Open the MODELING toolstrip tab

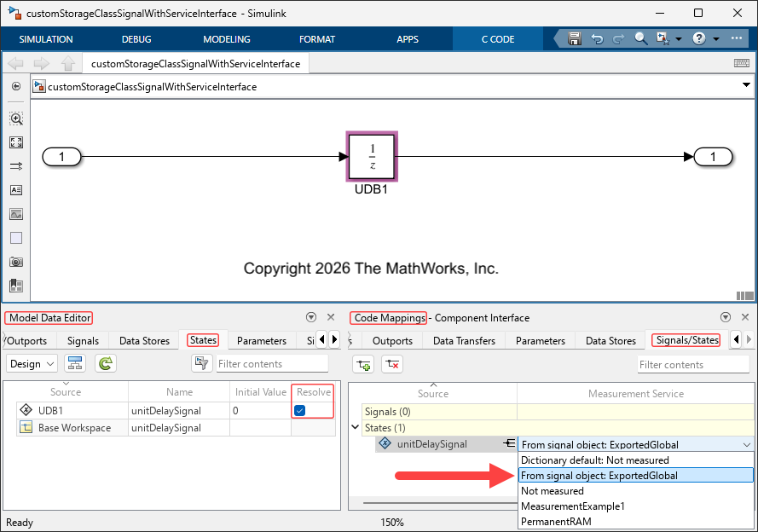coord(227,39)
